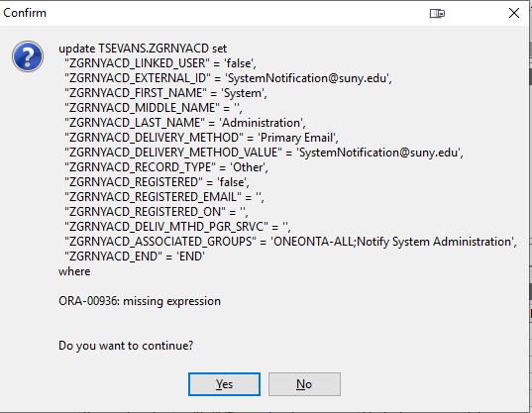The image size is (532, 413).
Task: Decline by clicking the No button
Action: [304, 384]
